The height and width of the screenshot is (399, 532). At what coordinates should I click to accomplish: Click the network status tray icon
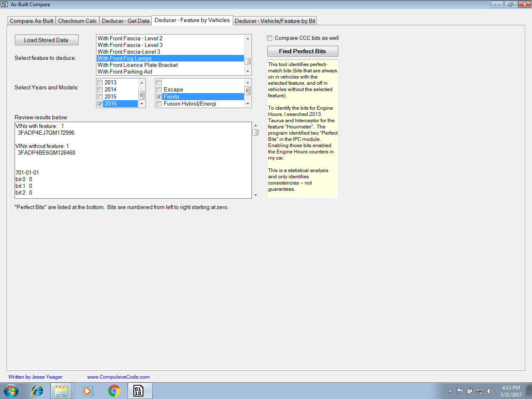pos(480,391)
